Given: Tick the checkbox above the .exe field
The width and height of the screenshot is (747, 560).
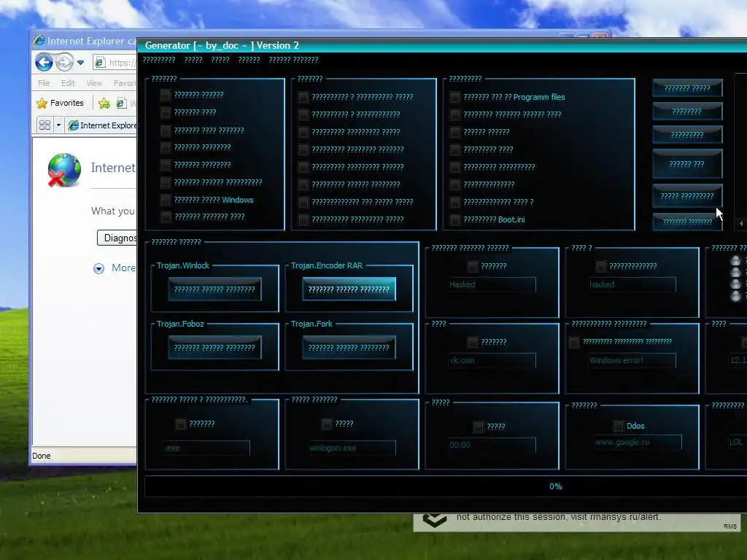Looking at the screenshot, I should (x=181, y=424).
